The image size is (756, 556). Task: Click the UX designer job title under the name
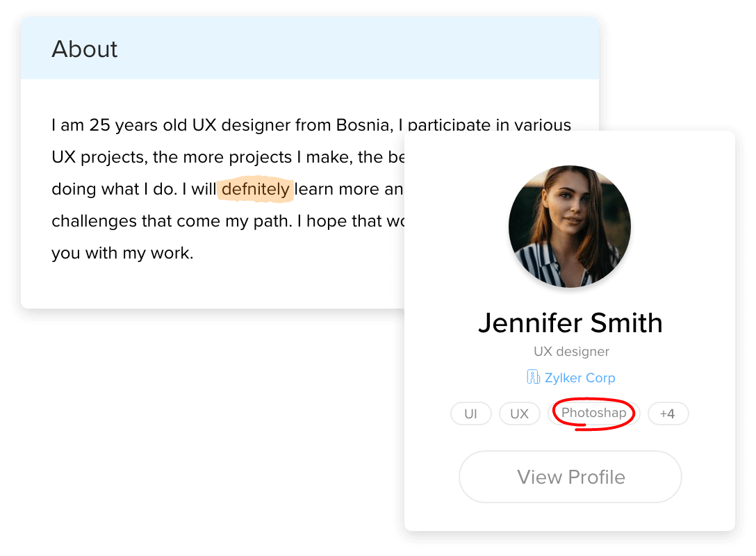pos(571,352)
